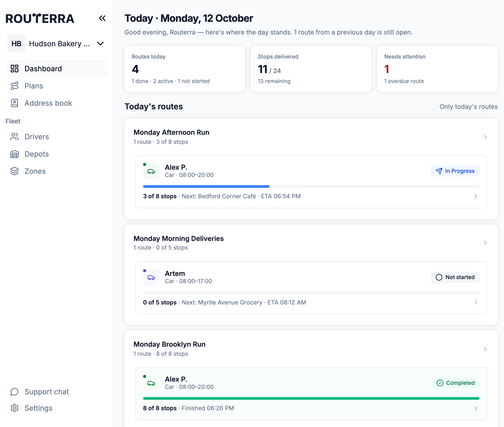Click the "Next: Bedford Corner Café" text

point(219,196)
